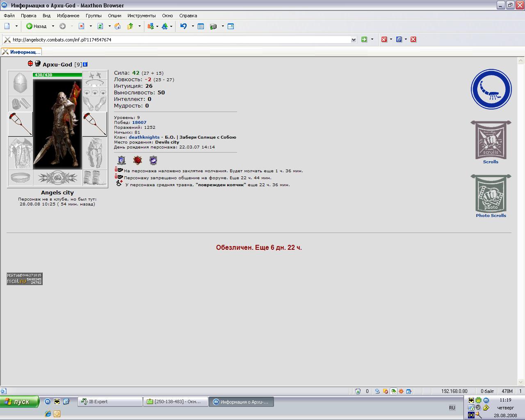Open dropdown next to Undo icon
This screenshot has height=420, width=525.
pyautogui.click(x=193, y=26)
